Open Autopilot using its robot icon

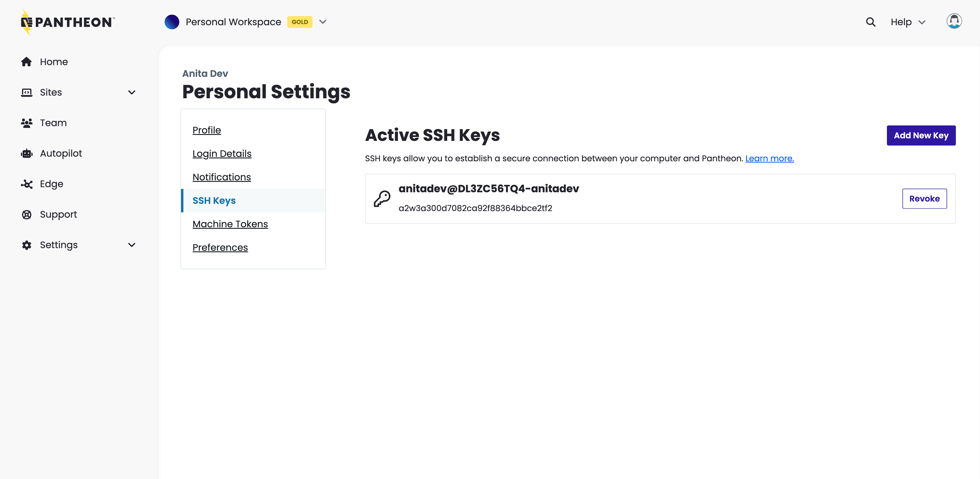point(26,153)
